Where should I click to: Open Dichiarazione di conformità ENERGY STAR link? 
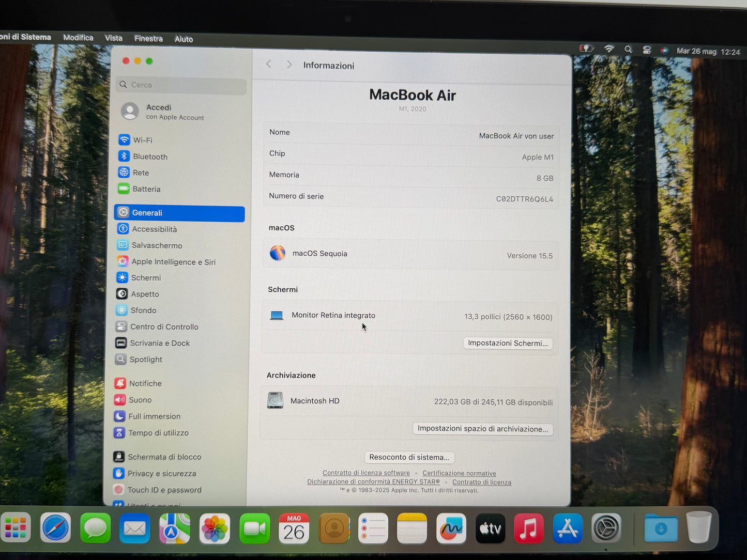[373, 481]
